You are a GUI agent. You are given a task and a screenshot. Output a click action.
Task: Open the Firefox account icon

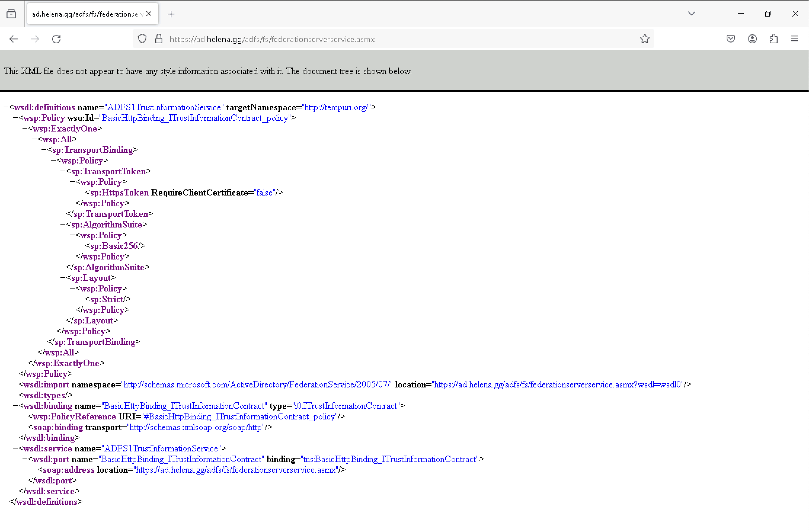click(x=752, y=39)
